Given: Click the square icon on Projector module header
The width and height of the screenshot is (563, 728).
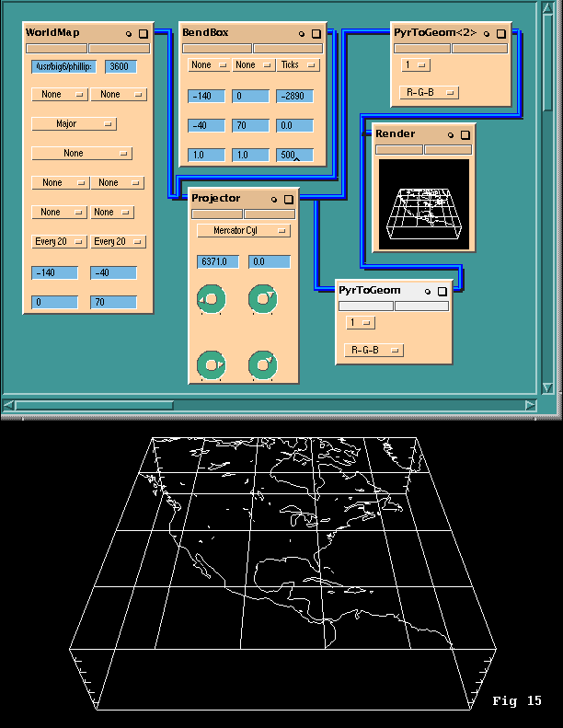Looking at the screenshot, I should [x=288, y=199].
